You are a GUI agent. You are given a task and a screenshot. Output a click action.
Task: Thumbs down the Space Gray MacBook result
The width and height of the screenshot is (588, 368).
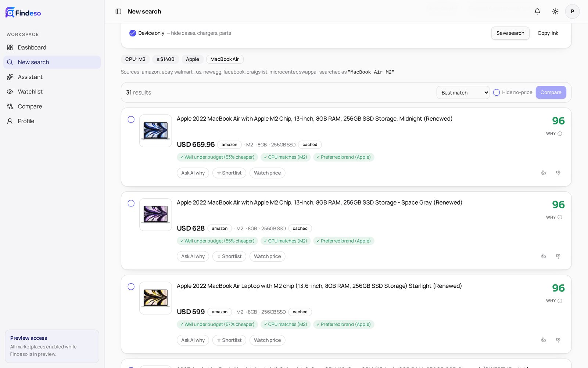point(558,256)
